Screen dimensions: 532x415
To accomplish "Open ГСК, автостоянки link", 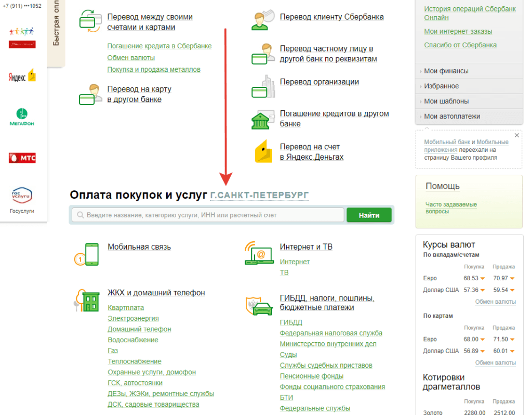I will pyautogui.click(x=135, y=383).
